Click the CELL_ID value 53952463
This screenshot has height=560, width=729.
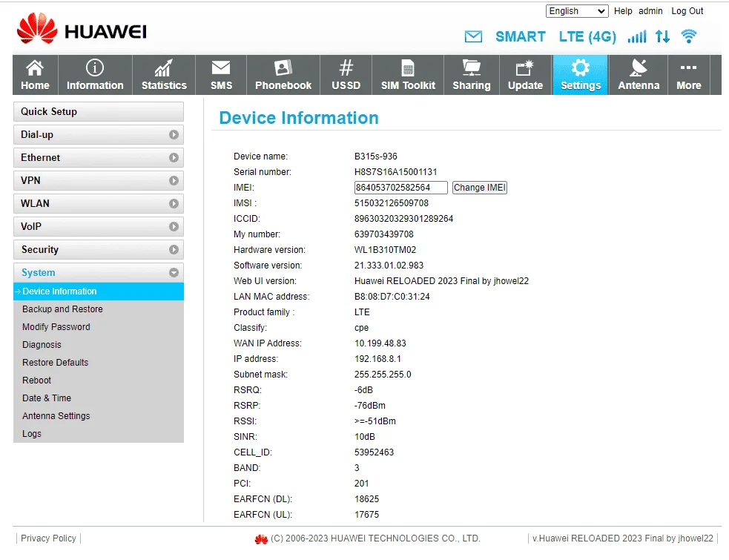[x=374, y=452]
